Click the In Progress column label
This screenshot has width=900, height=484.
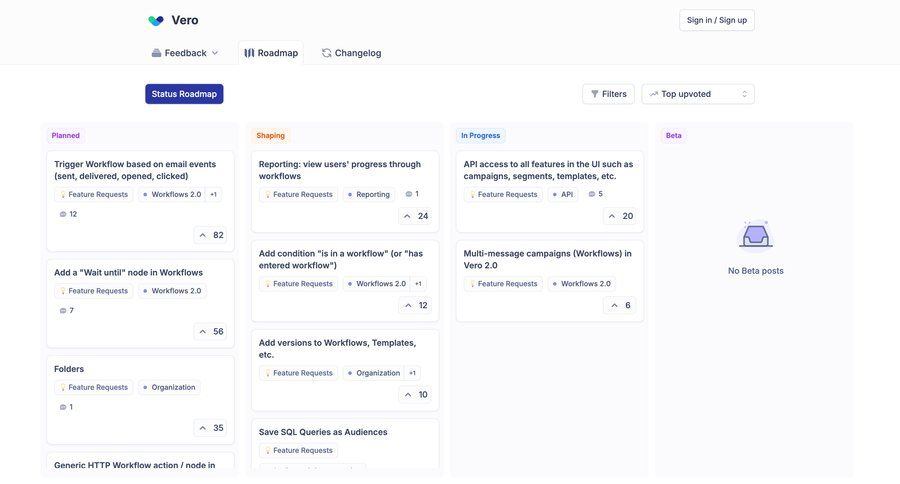[480, 135]
